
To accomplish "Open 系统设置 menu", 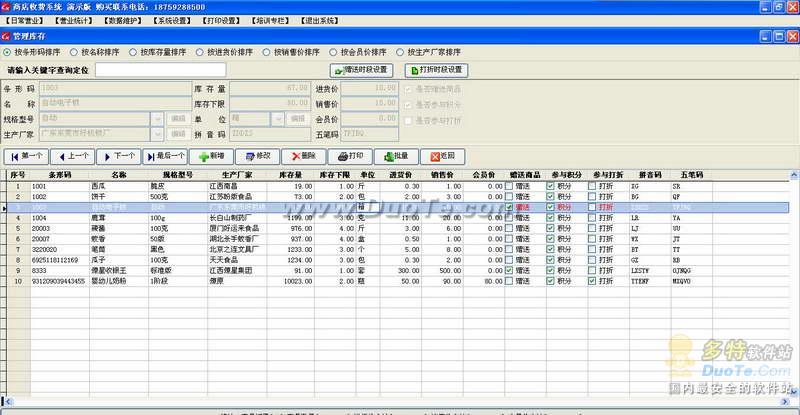I will [x=171, y=21].
